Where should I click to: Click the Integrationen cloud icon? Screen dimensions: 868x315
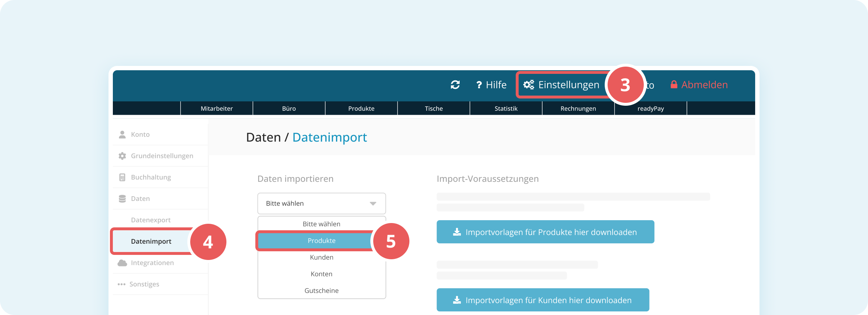pyautogui.click(x=122, y=263)
